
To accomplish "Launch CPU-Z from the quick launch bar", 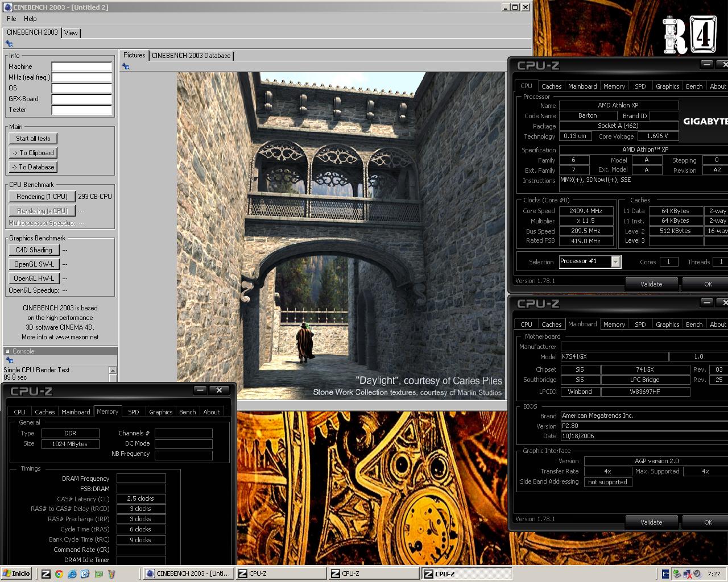I will point(46,574).
